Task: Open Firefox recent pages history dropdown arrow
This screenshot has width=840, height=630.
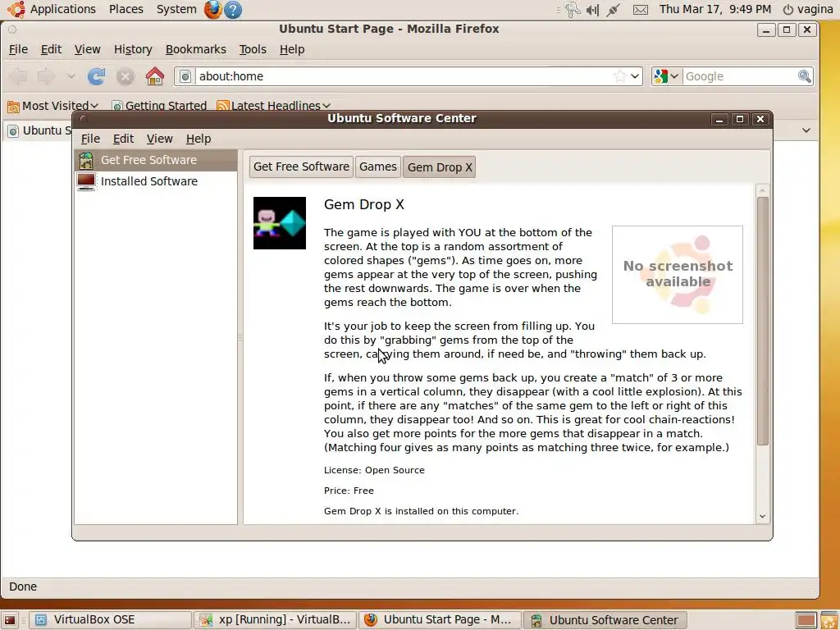Action: (71, 76)
